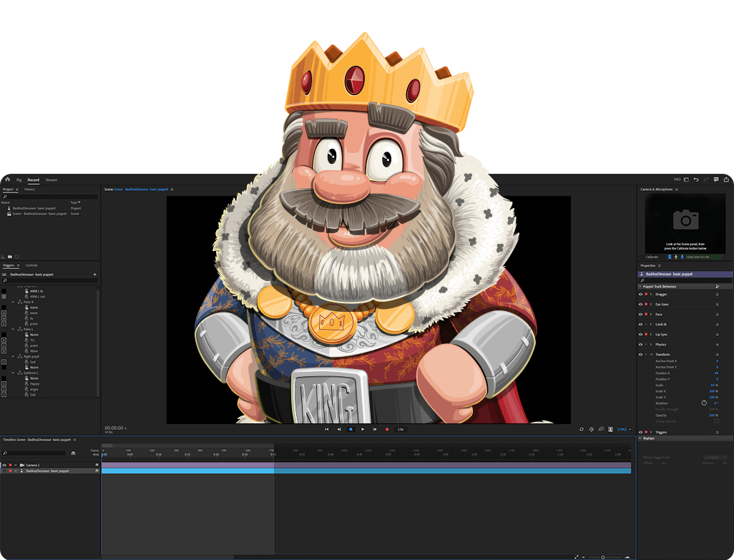The width and height of the screenshot is (734, 560).
Task: Expand the Eye Gaze behavior
Action: tap(651, 304)
